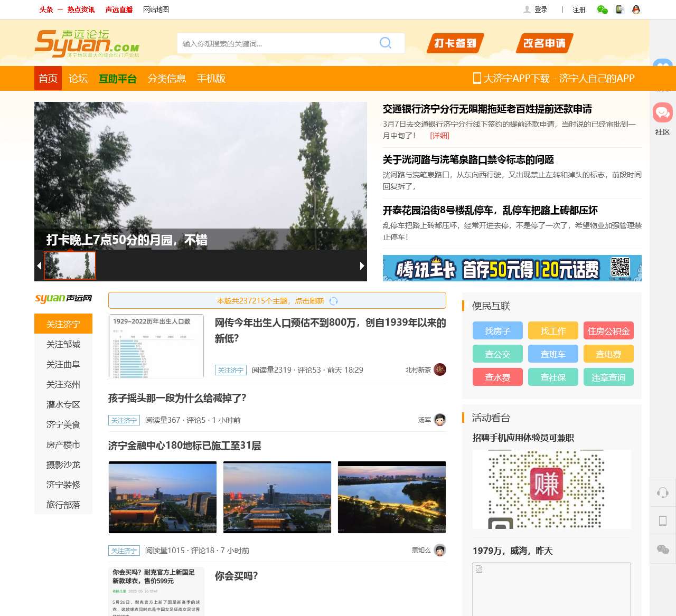Open 网站地图 link
This screenshot has height=616, width=676.
(156, 10)
